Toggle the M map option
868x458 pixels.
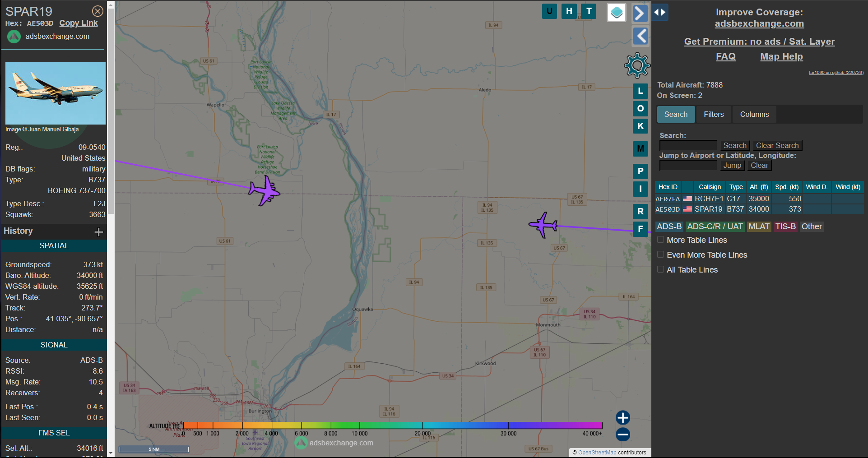[x=640, y=149]
